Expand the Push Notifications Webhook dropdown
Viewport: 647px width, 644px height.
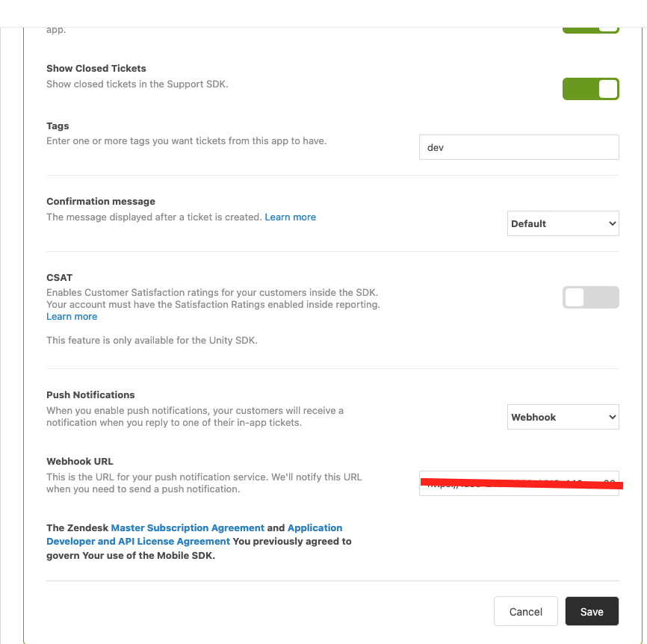tap(563, 417)
